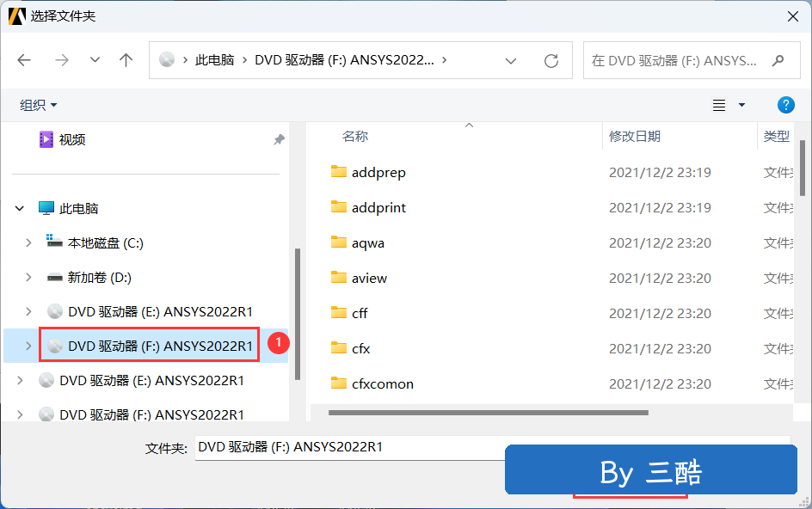Select the addprint folder
The image size is (812, 509).
[368, 207]
